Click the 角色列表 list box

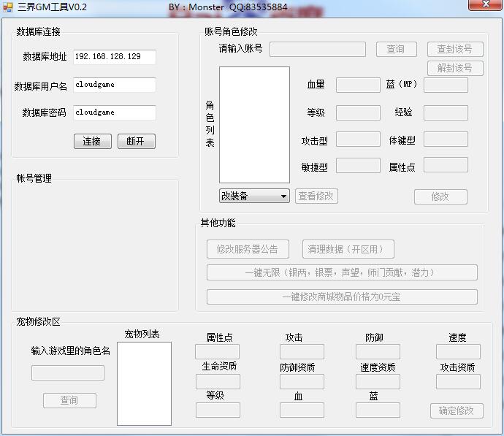pos(254,125)
